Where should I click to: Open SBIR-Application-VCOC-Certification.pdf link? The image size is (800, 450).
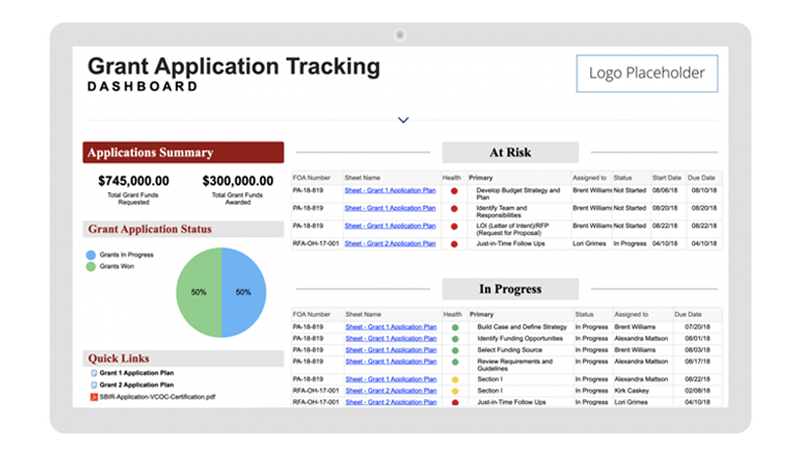point(158,397)
